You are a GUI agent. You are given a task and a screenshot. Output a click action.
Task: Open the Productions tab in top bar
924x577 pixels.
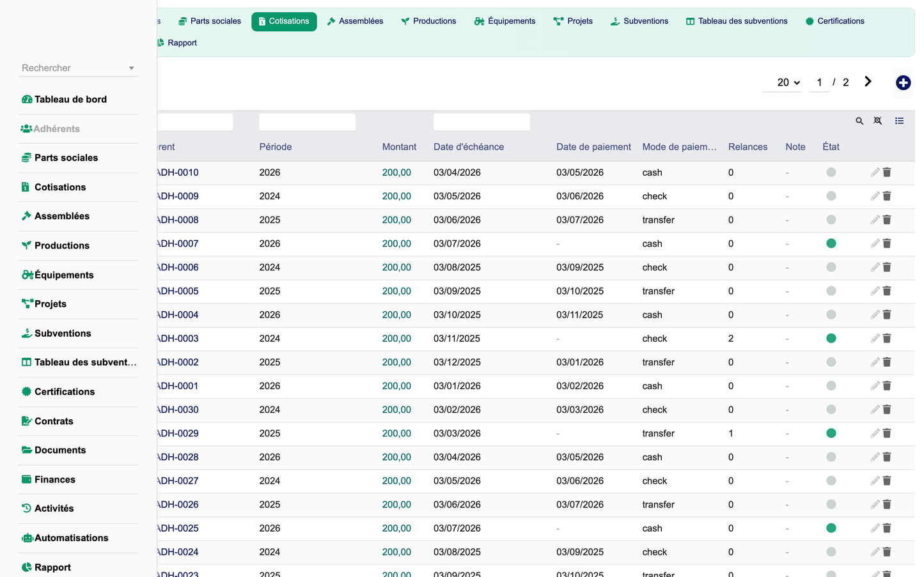tap(428, 21)
